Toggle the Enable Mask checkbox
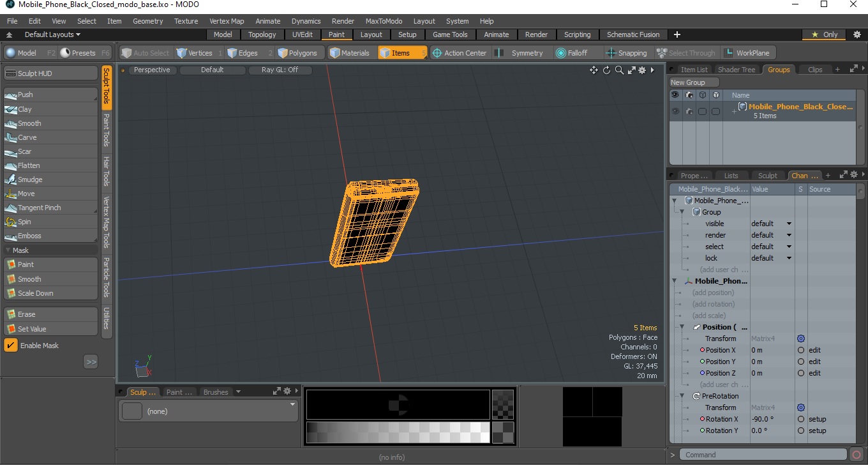868x465 pixels. (11, 346)
